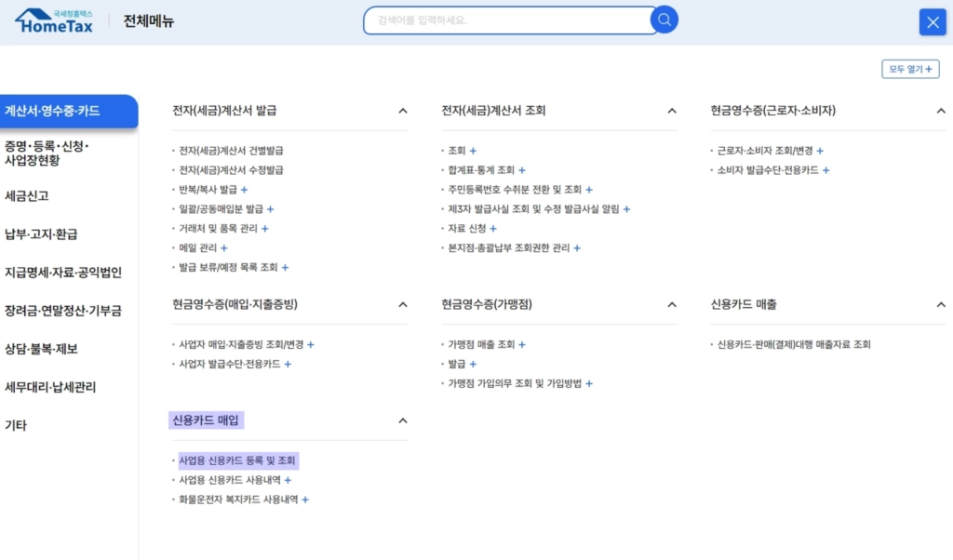Open 세금신고 sidebar menu

click(x=27, y=195)
